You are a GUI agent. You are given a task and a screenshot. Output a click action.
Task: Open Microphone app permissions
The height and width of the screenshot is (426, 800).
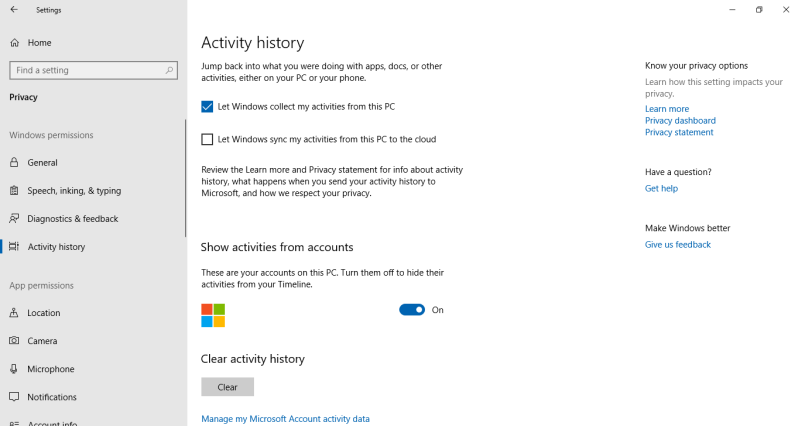(51, 369)
